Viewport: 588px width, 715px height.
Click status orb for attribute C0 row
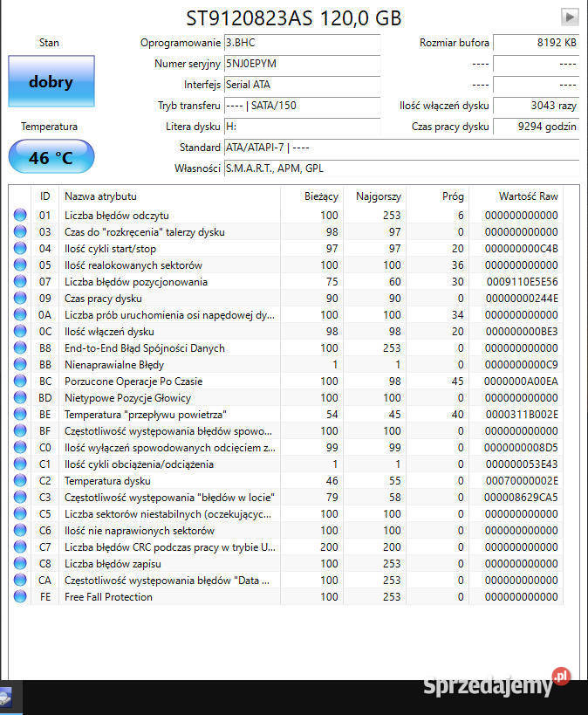20,447
